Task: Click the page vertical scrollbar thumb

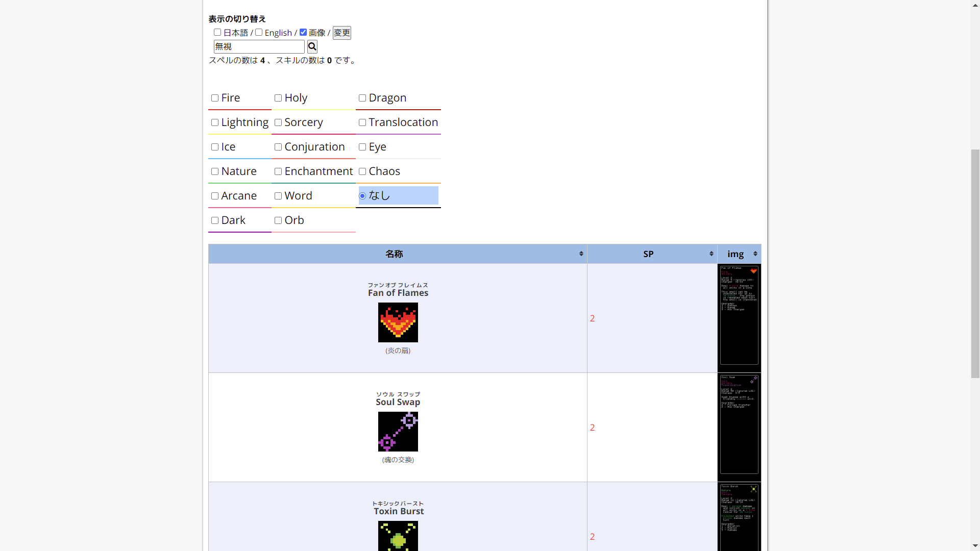Action: point(975,263)
